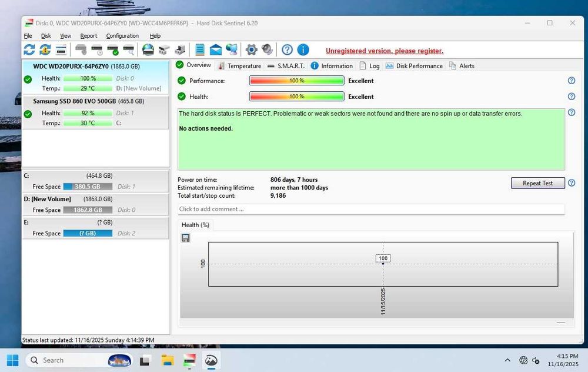The height and width of the screenshot is (372, 588).
Task: Click the help icon next to Repeat Test
Action: click(572, 183)
